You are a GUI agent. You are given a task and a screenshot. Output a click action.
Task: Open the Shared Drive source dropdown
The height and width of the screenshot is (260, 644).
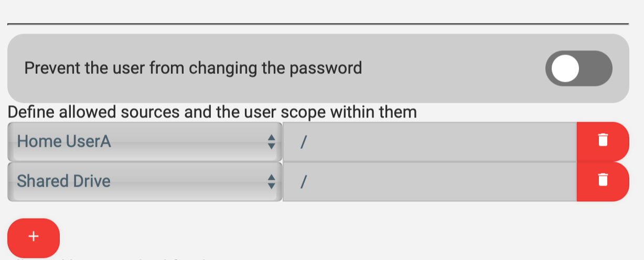tap(144, 181)
